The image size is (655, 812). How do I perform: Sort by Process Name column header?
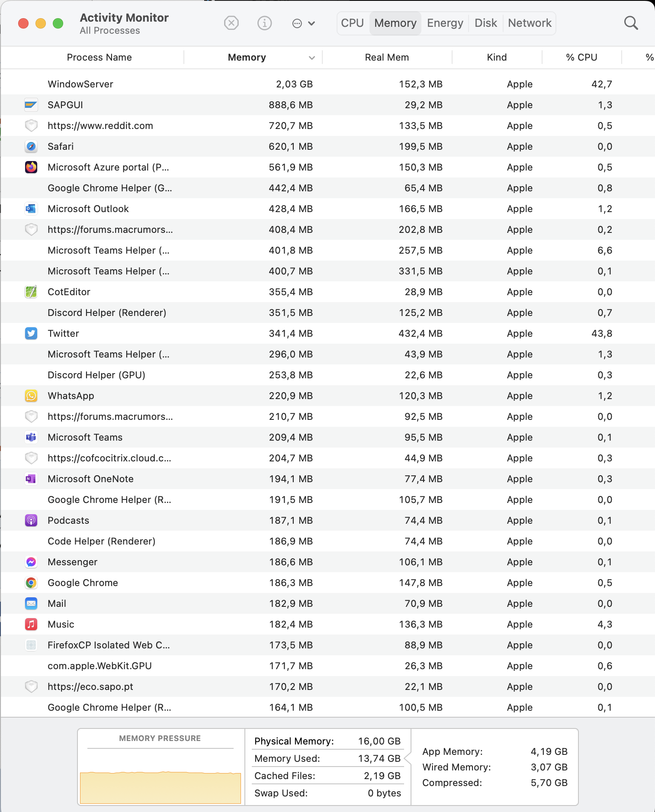click(x=99, y=58)
